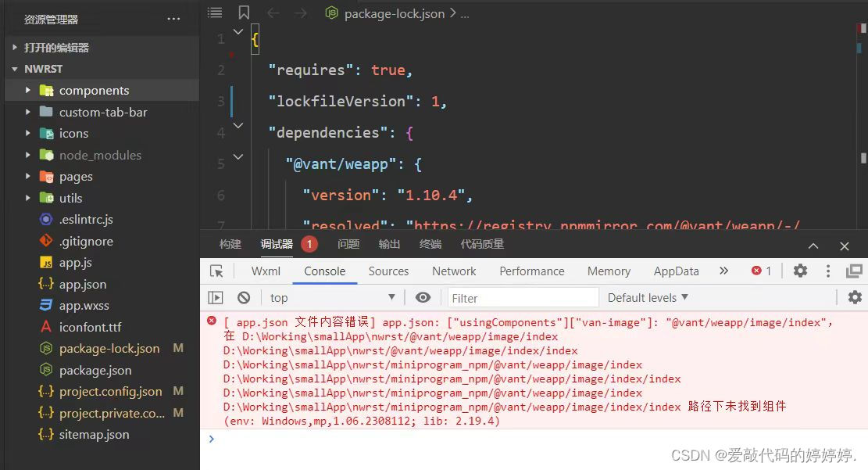The height and width of the screenshot is (470, 868).
Task: Focus the console Filter input field
Action: click(x=523, y=298)
